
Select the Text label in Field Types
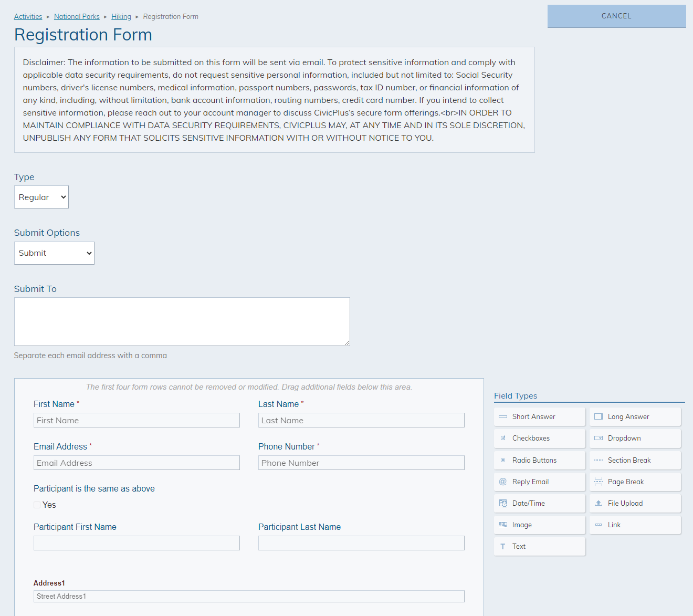[x=519, y=546]
